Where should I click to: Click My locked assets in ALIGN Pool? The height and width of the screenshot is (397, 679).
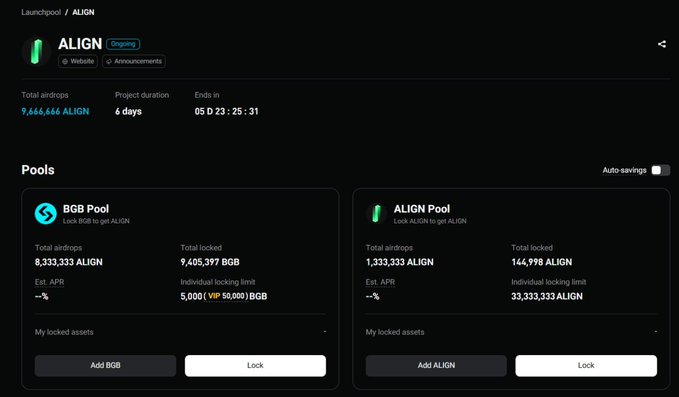(x=395, y=332)
